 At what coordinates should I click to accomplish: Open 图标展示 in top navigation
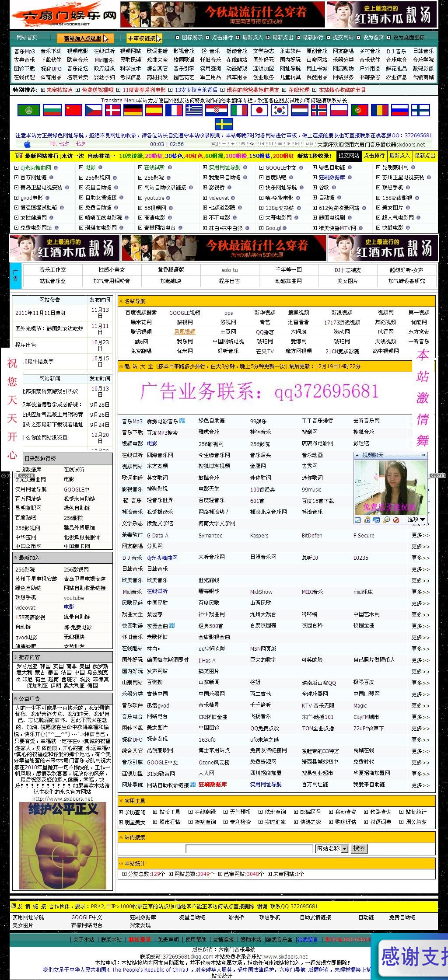click(192, 38)
